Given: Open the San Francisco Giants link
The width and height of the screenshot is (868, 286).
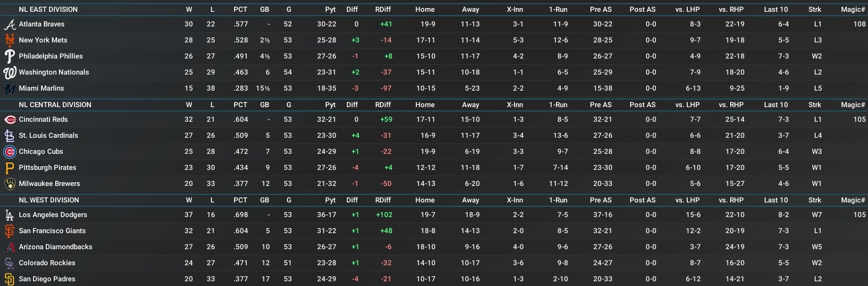Looking at the screenshot, I should click(52, 231).
